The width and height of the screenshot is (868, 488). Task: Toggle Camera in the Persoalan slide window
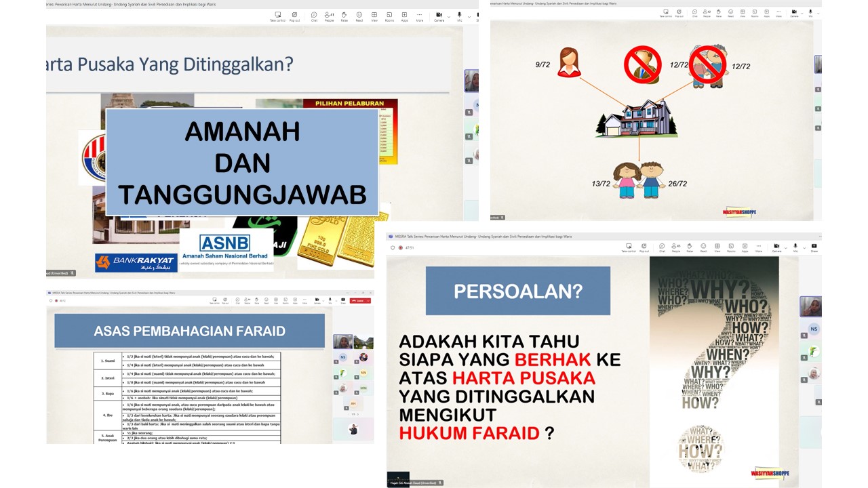[x=776, y=247]
